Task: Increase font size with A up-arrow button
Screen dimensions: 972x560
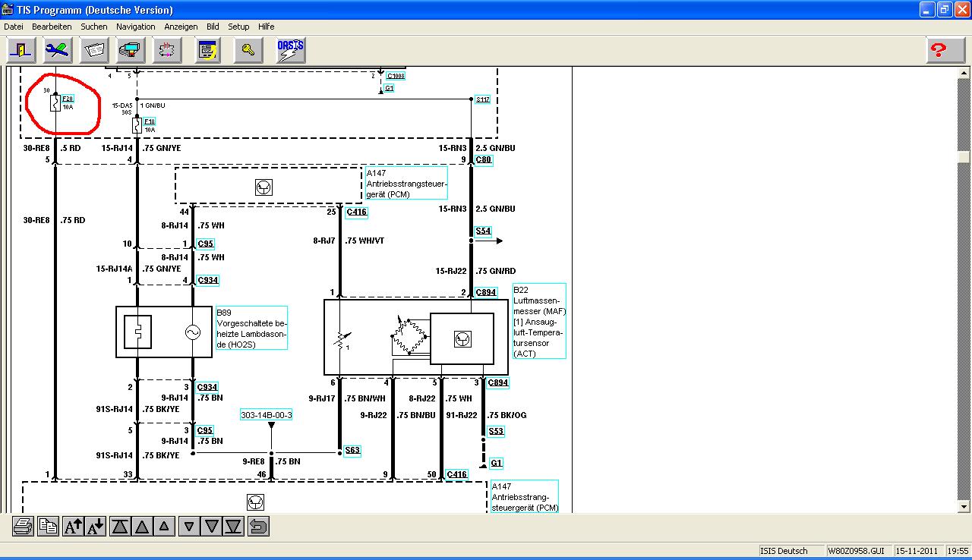Action: pyautogui.click(x=73, y=526)
